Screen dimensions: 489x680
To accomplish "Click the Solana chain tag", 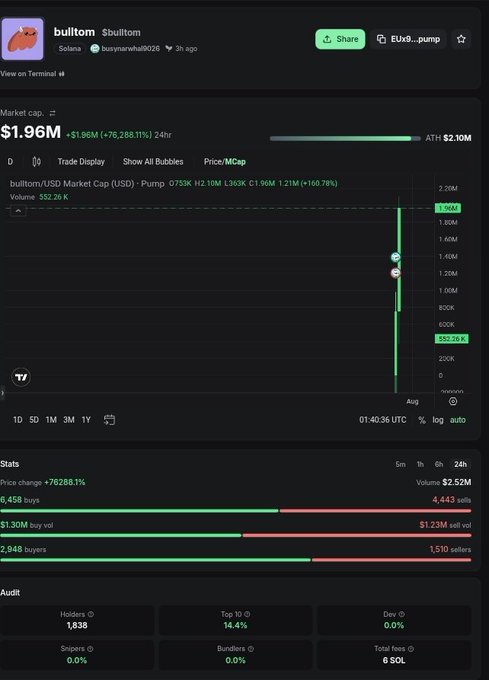I will click(70, 49).
